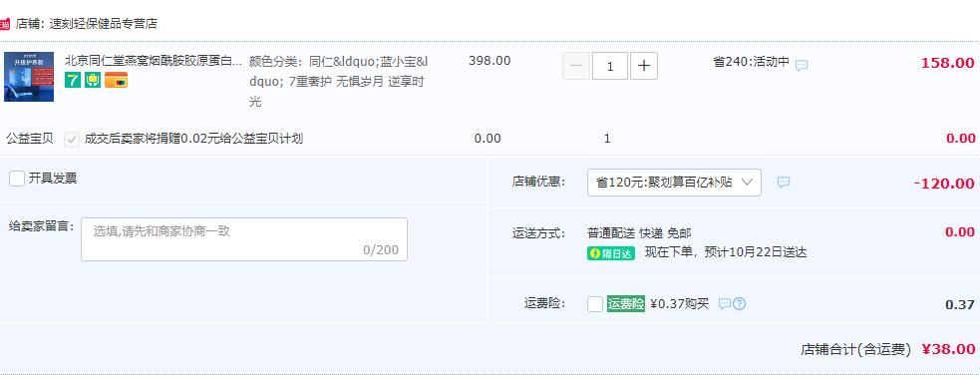Click the quantity input field showing 1
980x380 pixels.
[x=610, y=66]
